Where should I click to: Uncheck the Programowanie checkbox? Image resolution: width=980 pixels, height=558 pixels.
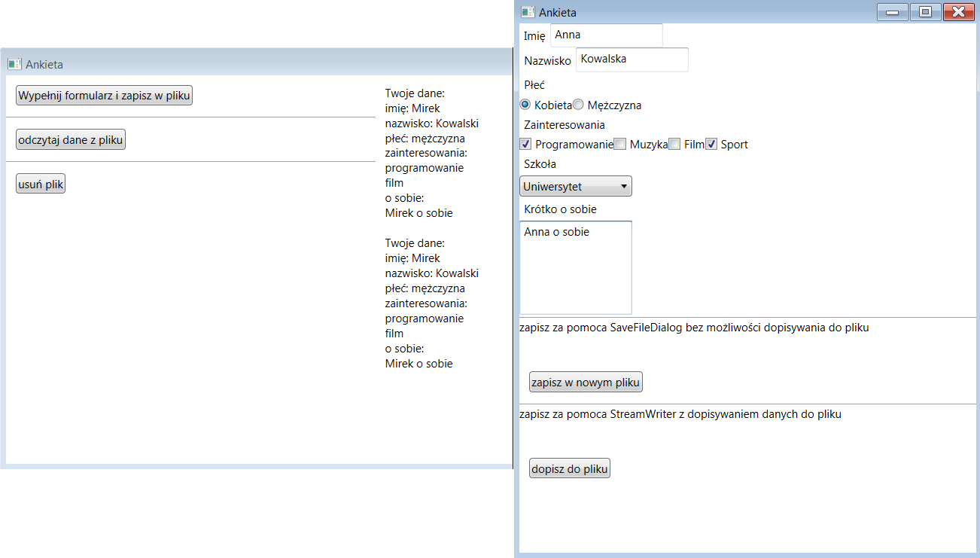(x=526, y=145)
